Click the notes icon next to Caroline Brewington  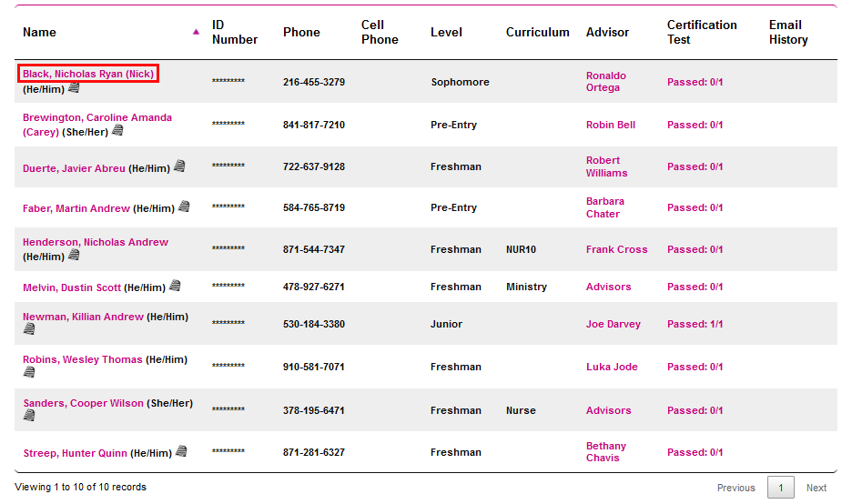tap(117, 131)
